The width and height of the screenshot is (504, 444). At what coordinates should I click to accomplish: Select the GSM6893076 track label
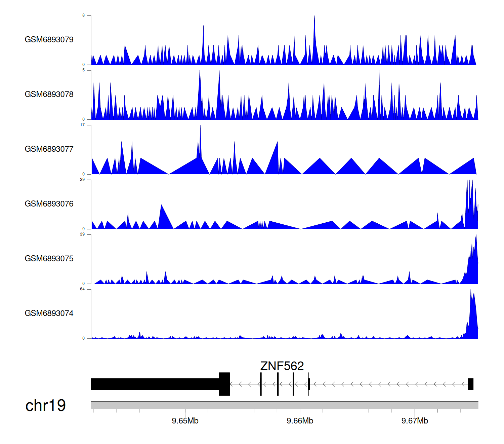[49, 204]
